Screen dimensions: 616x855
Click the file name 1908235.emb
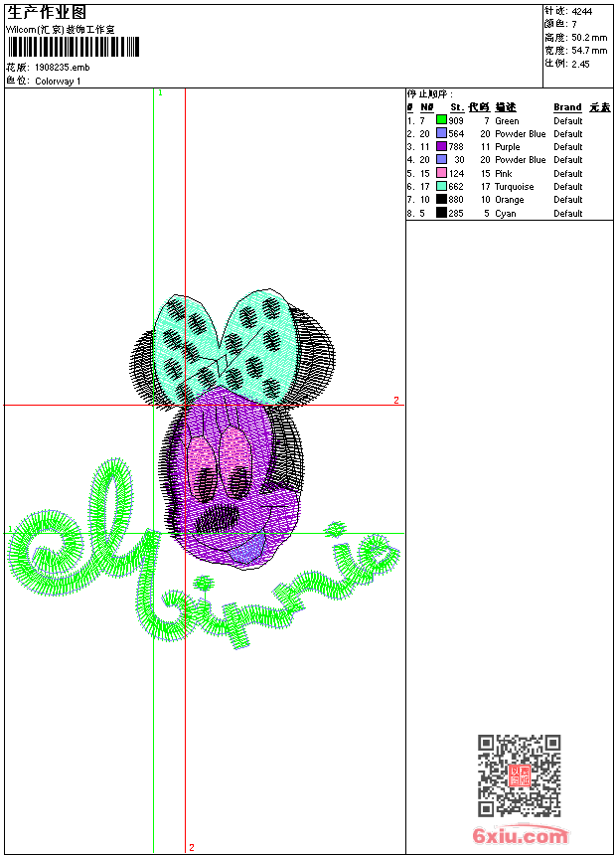coord(63,68)
